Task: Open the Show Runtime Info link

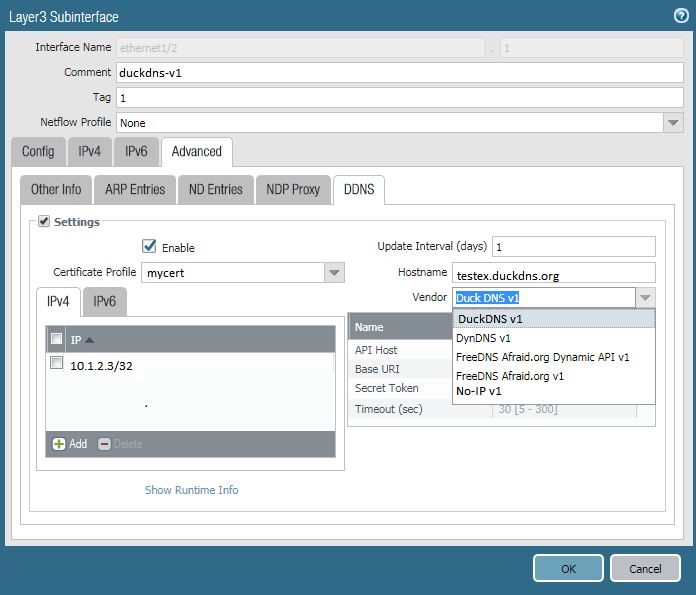Action: 191,490
